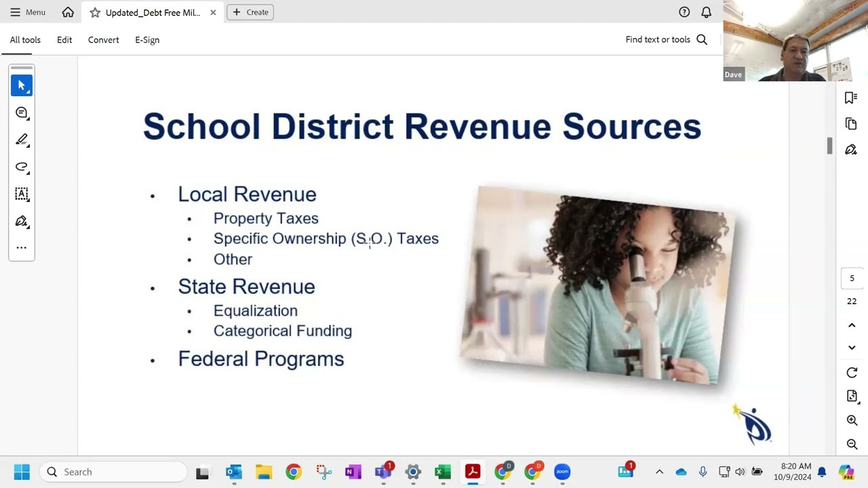Open the E-Sign tab
868x488 pixels.
coord(147,40)
